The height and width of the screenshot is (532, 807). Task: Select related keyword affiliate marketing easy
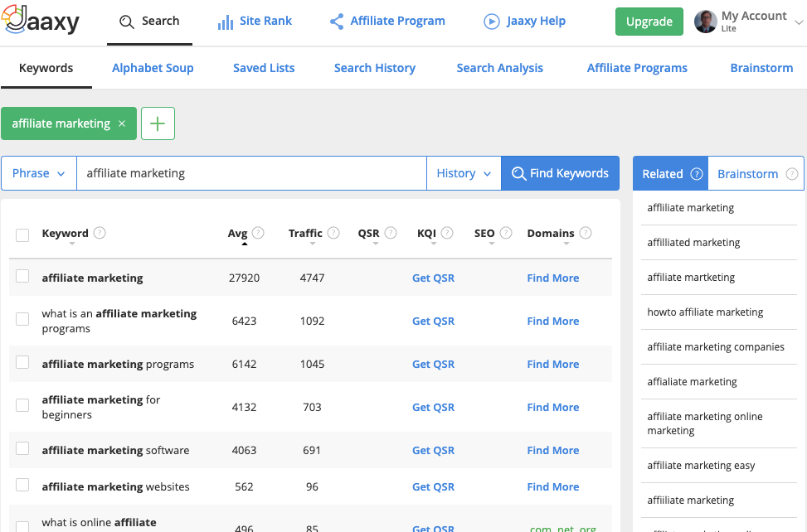point(701,466)
